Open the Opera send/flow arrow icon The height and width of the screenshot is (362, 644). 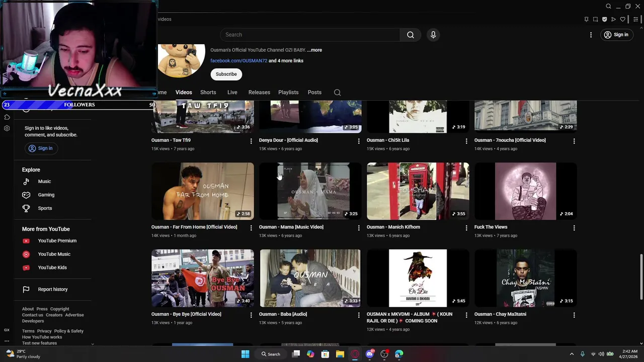[x=613, y=19]
